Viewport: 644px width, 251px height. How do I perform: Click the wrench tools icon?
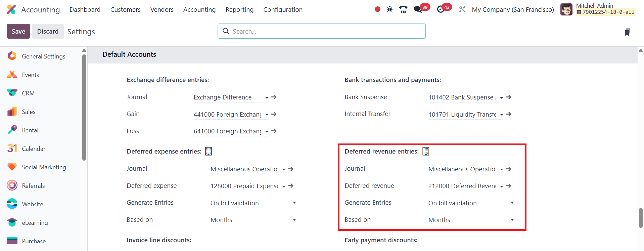(x=462, y=9)
